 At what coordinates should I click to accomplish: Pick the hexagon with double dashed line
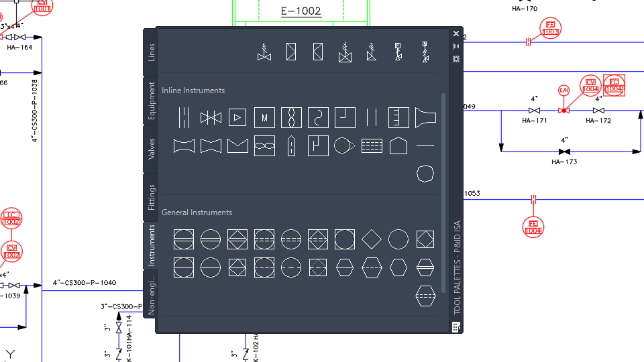point(425,296)
